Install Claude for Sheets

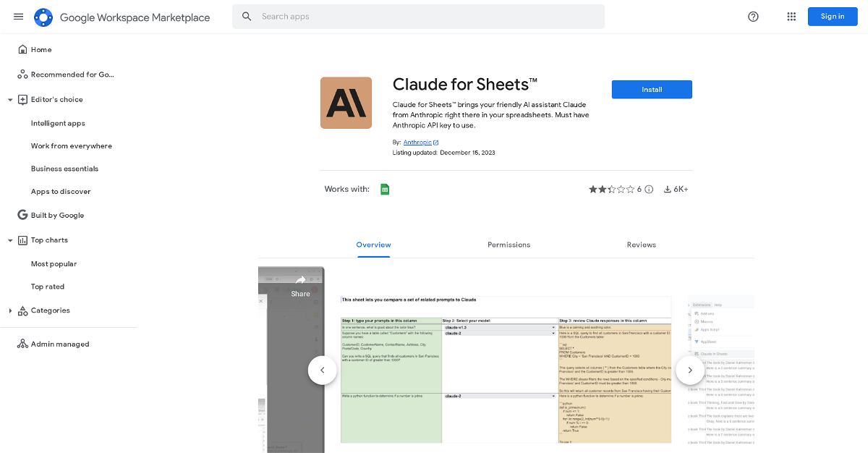pos(652,90)
